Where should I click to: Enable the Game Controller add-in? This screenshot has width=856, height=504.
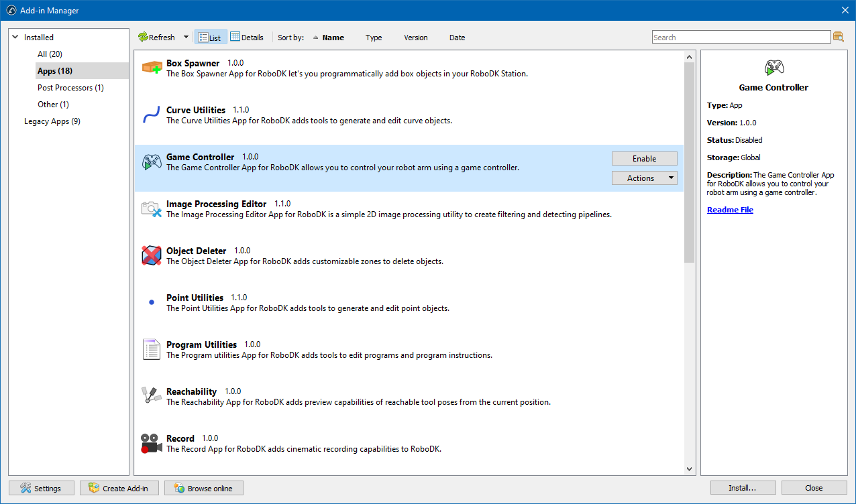[x=644, y=159]
